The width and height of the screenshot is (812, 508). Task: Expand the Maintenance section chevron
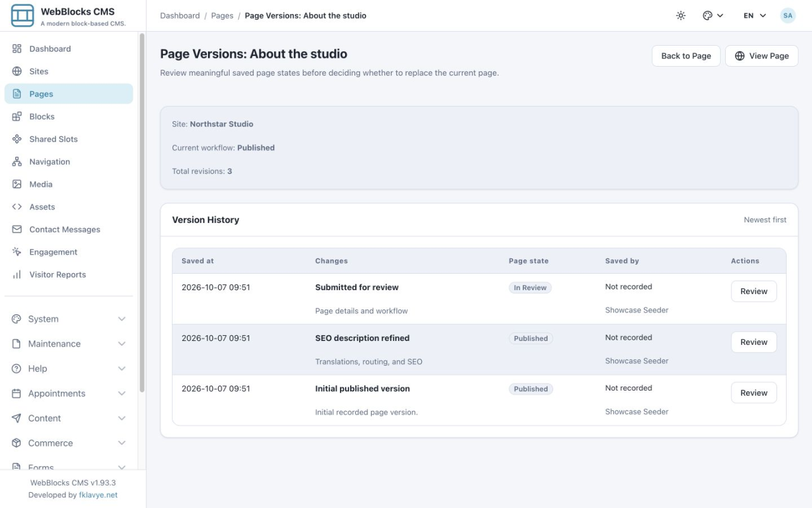click(122, 344)
